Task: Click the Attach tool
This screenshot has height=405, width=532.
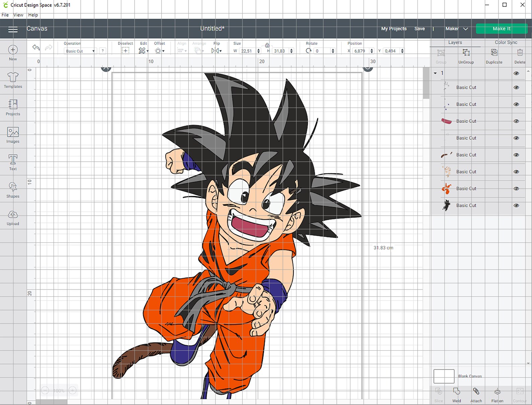Action: point(476,391)
